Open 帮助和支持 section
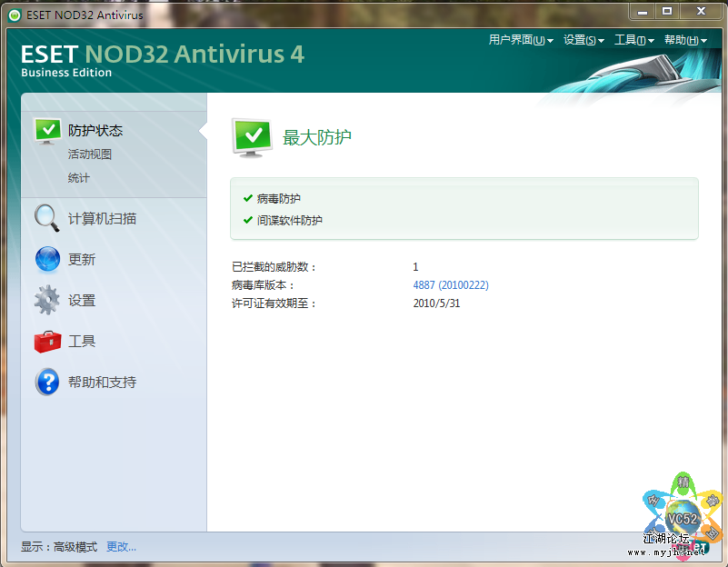Image resolution: width=728 pixels, height=567 pixels. [102, 382]
